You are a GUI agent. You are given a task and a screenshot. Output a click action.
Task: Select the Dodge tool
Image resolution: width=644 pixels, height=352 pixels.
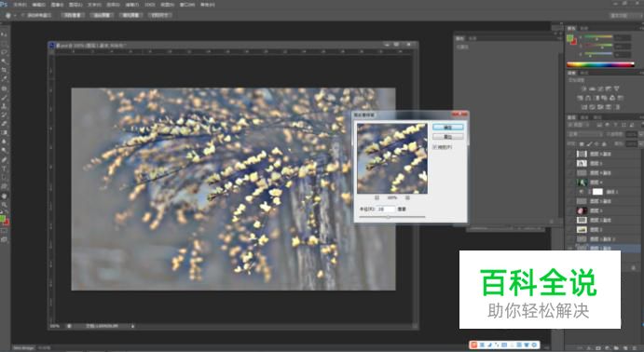pyautogui.click(x=4, y=151)
